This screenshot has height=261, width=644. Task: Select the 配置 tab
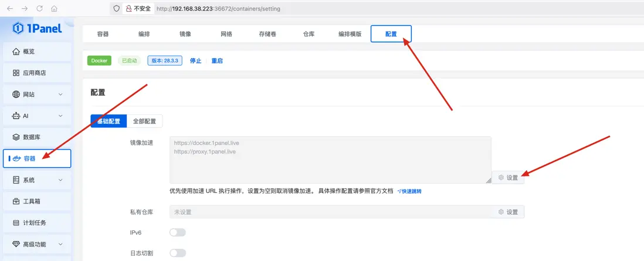click(x=391, y=34)
